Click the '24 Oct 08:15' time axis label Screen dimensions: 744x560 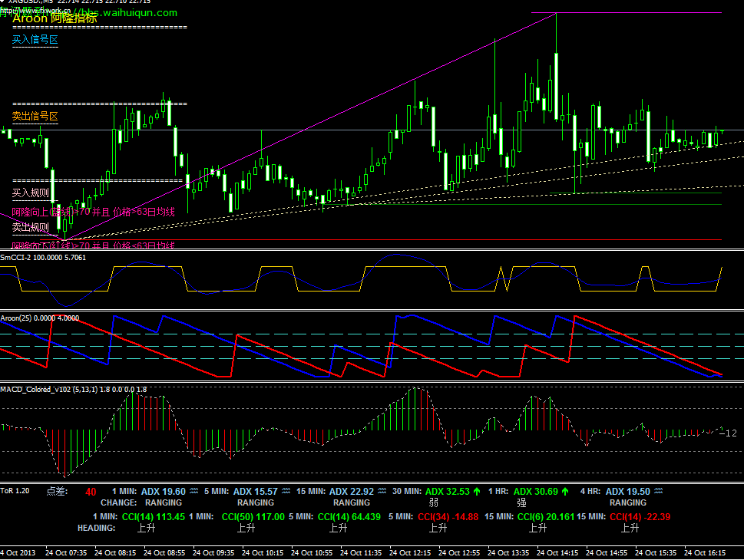click(x=115, y=553)
